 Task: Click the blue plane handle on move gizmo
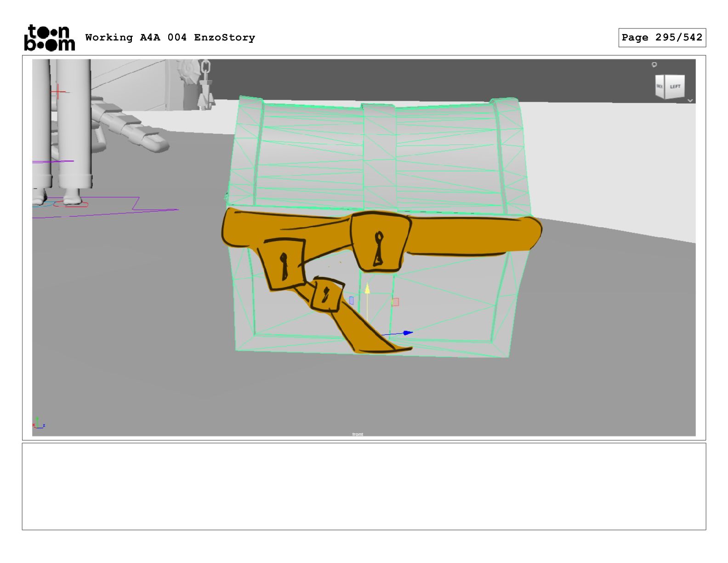pos(351,300)
